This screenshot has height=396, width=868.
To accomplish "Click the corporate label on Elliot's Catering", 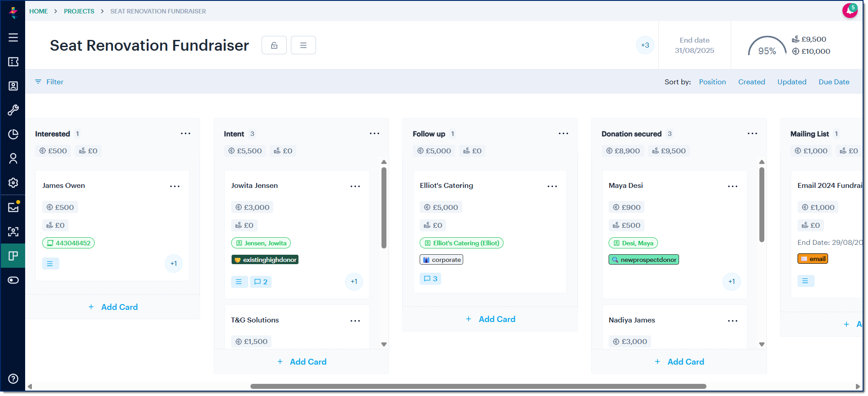I will point(441,260).
